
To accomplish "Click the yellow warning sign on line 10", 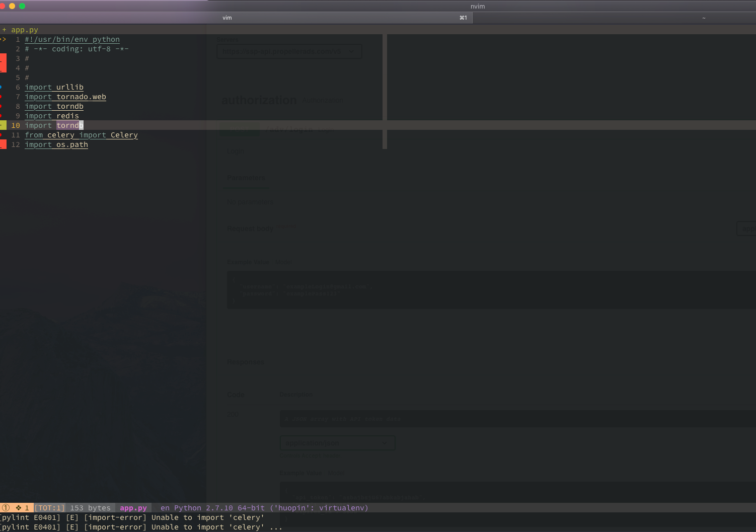I will point(3,125).
